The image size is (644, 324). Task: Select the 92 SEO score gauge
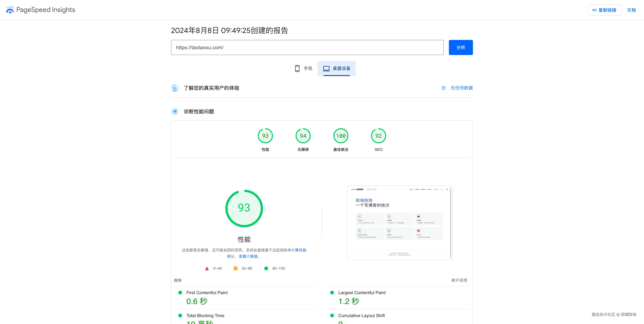point(378,136)
